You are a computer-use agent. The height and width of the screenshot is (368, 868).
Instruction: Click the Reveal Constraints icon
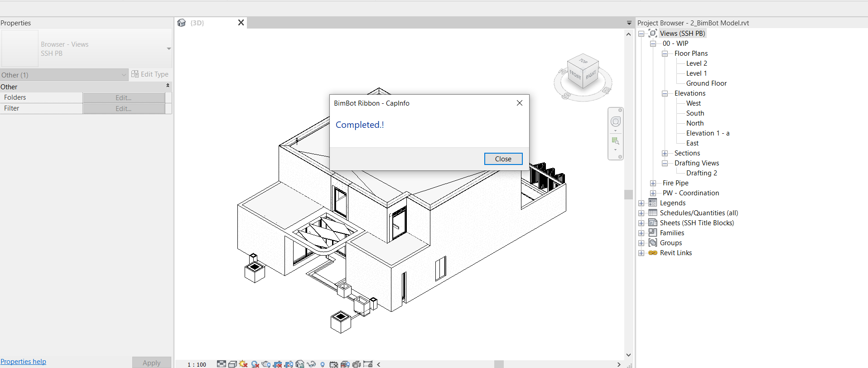click(x=368, y=364)
